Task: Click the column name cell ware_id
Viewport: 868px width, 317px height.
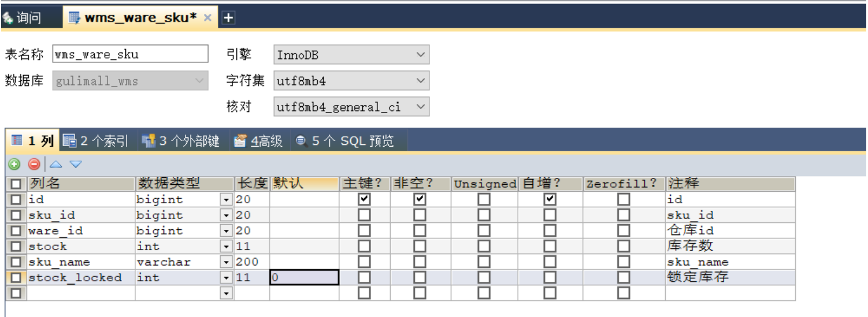Action: [x=81, y=231]
